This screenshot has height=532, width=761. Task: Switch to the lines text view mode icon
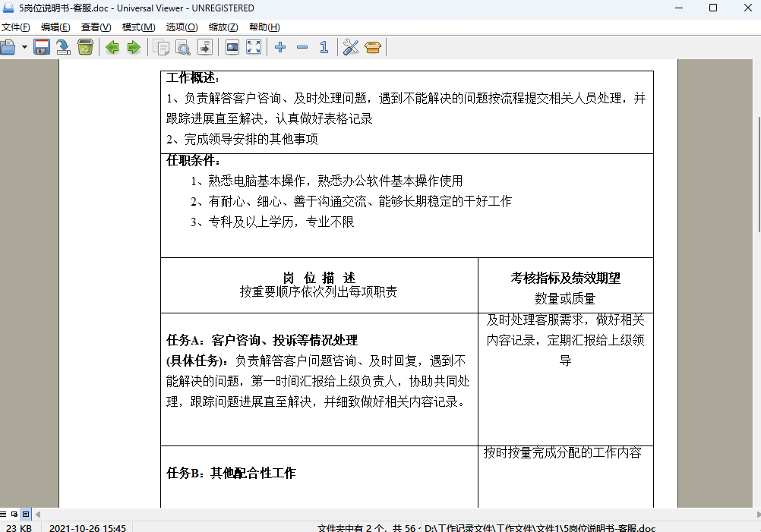[x=3, y=514]
